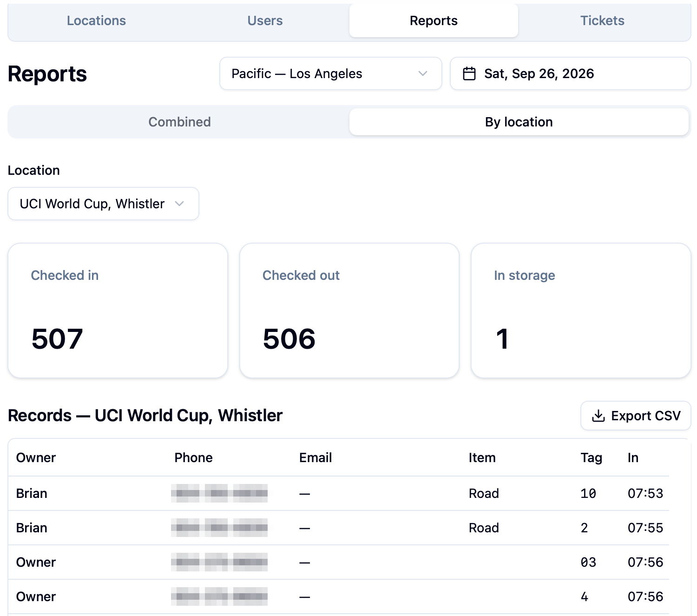The width and height of the screenshot is (697, 616).
Task: Go to the Tickets tab
Action: (602, 20)
